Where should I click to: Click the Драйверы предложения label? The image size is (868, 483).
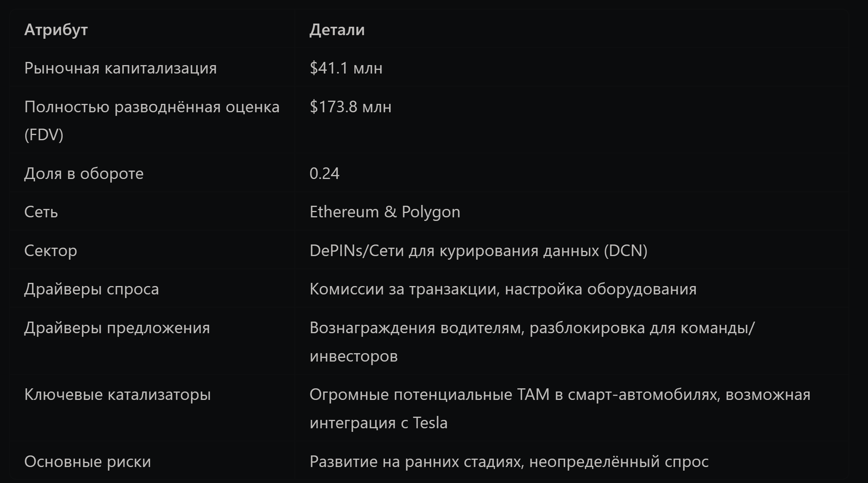(117, 328)
